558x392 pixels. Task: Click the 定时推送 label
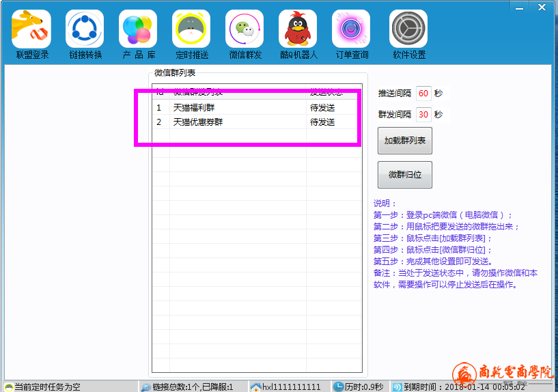pyautogui.click(x=192, y=55)
